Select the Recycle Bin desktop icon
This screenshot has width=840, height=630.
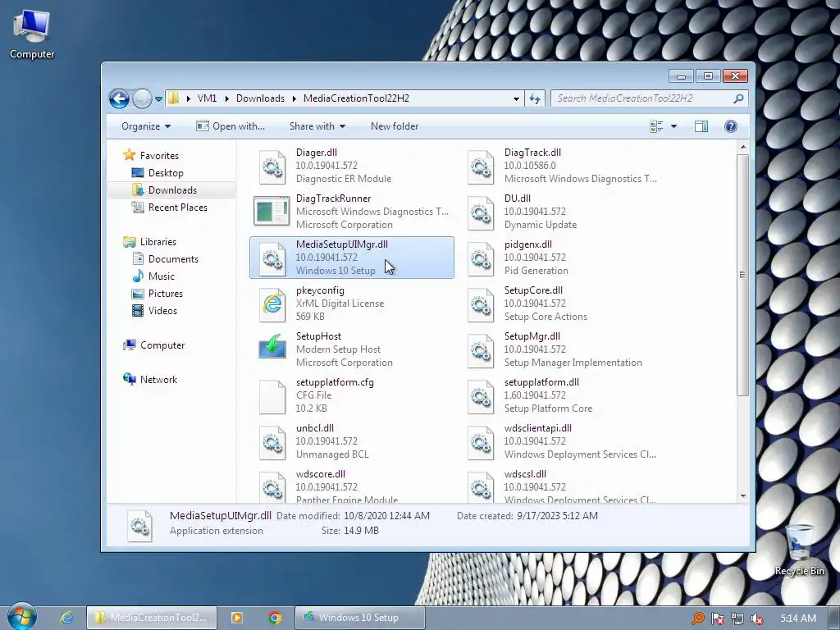click(799, 550)
